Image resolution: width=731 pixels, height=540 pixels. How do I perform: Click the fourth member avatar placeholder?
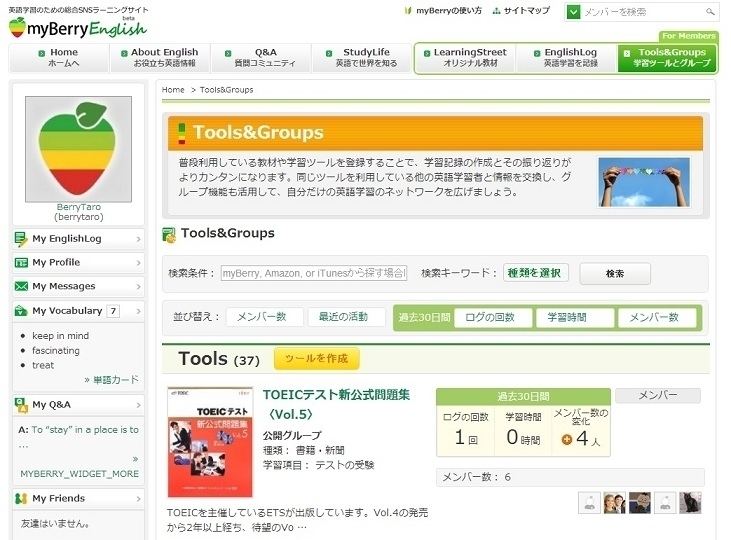tap(665, 503)
